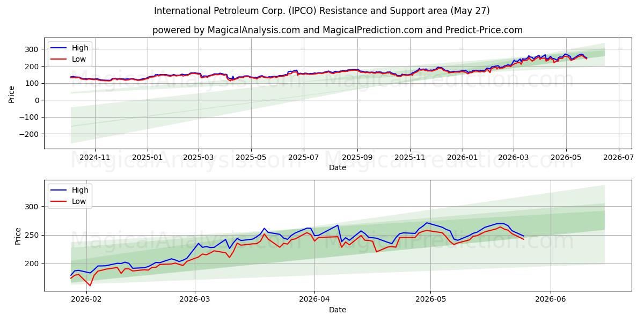This screenshot has height=322, width=644.
Task: Click the 2025-05 tick label
Action: 251,158
